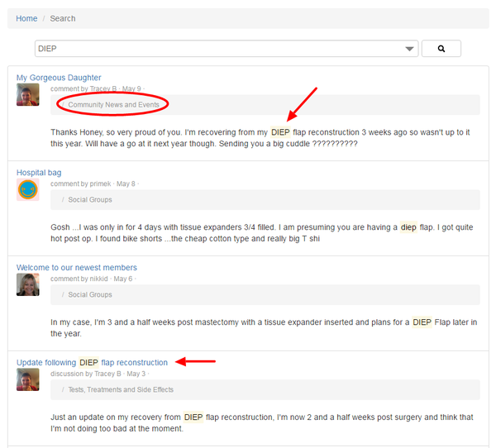This screenshot has width=496, height=448.
Task: Click snippet starting 'Gosh ...I was only in'
Action: 261,233
